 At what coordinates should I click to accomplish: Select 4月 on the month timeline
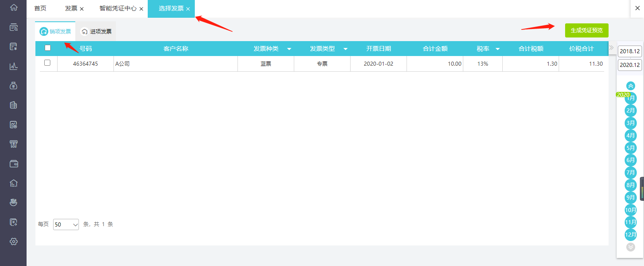[631, 135]
